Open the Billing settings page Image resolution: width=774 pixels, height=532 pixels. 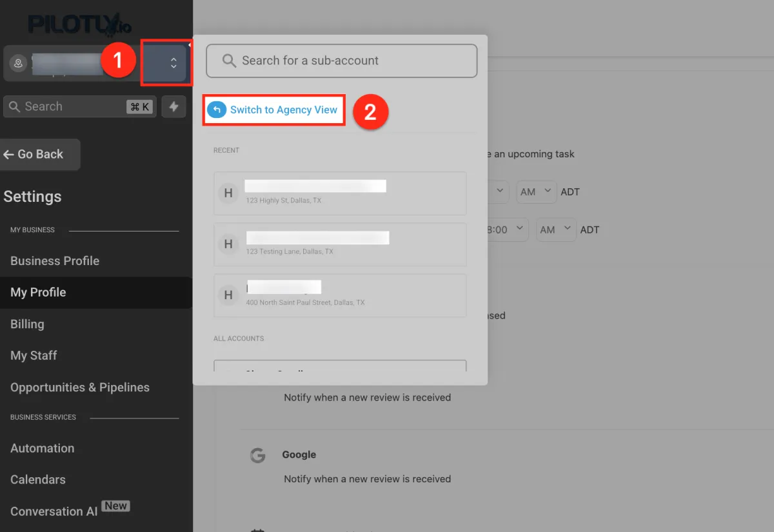click(27, 324)
